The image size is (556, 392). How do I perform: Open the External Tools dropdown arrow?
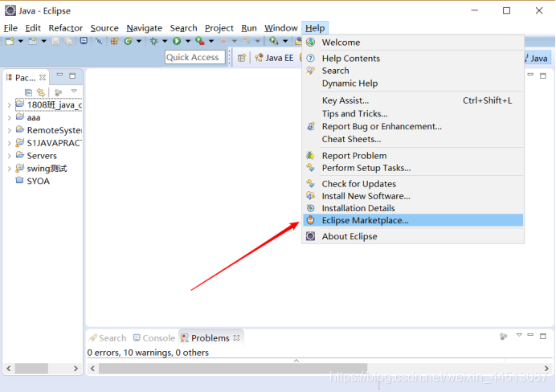285,42
